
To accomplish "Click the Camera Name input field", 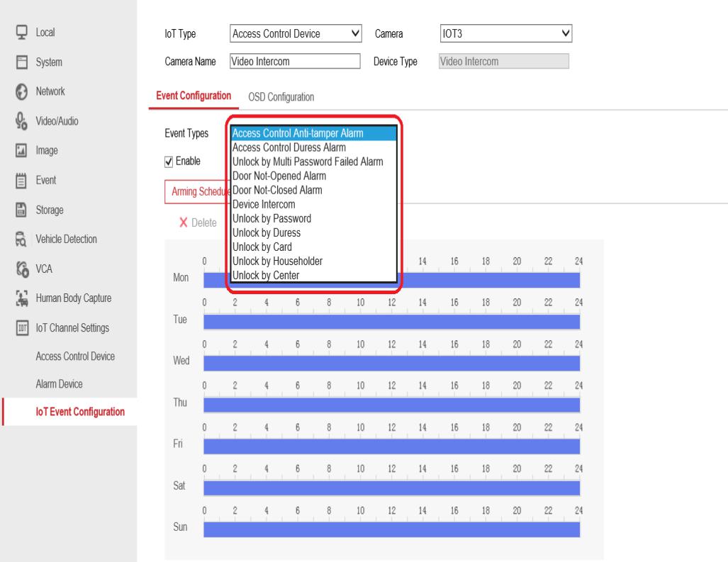I will (295, 62).
